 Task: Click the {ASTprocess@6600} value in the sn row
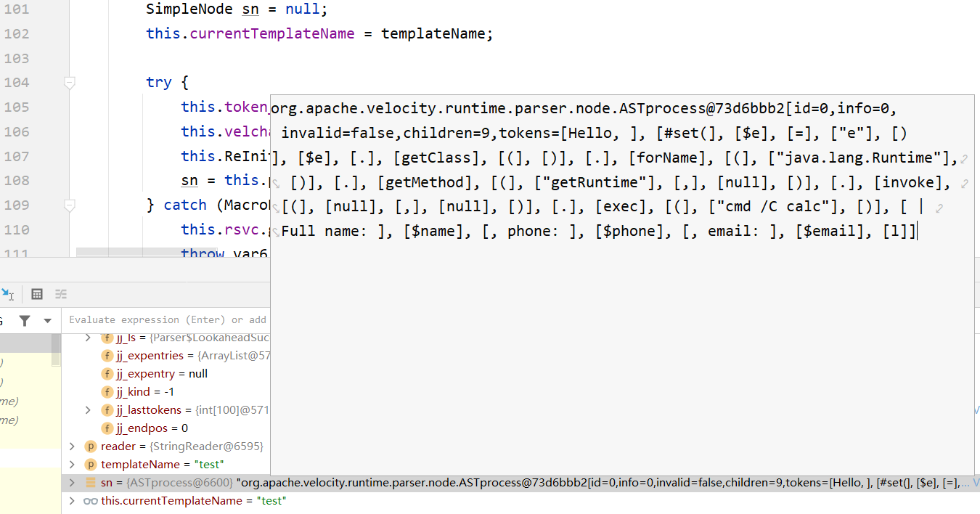pyautogui.click(x=179, y=483)
